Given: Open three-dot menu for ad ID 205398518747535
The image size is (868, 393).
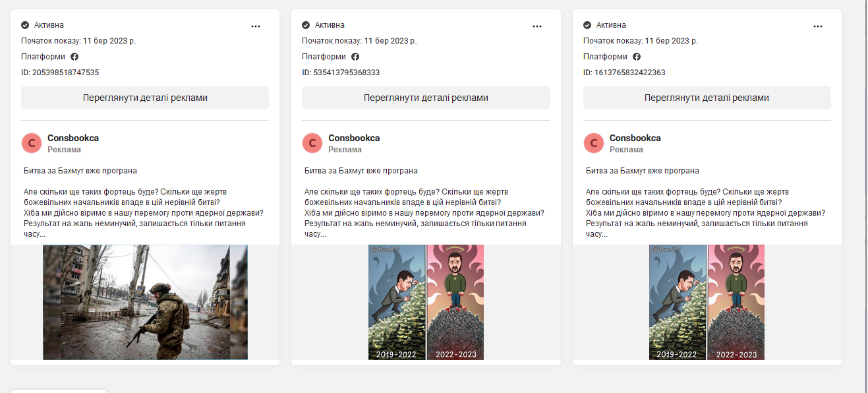Looking at the screenshot, I should (x=256, y=26).
